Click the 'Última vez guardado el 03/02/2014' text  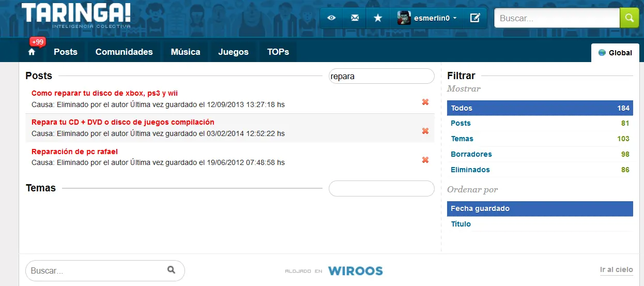point(207,133)
